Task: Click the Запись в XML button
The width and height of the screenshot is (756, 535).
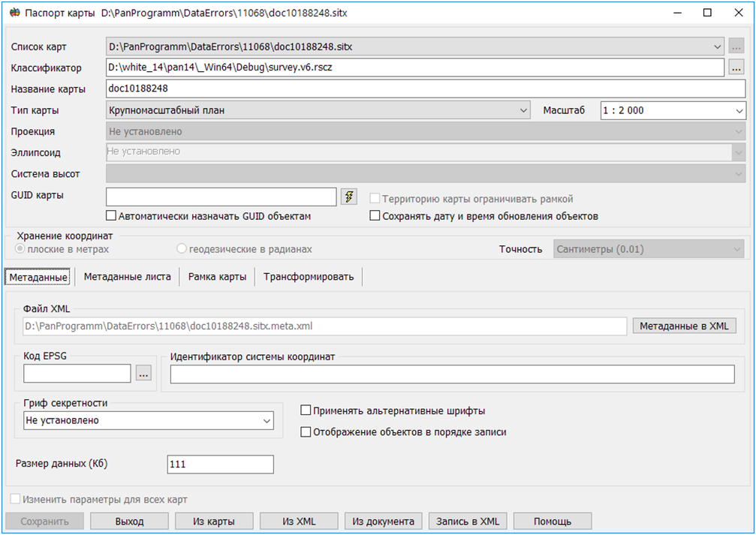Action: (x=468, y=521)
